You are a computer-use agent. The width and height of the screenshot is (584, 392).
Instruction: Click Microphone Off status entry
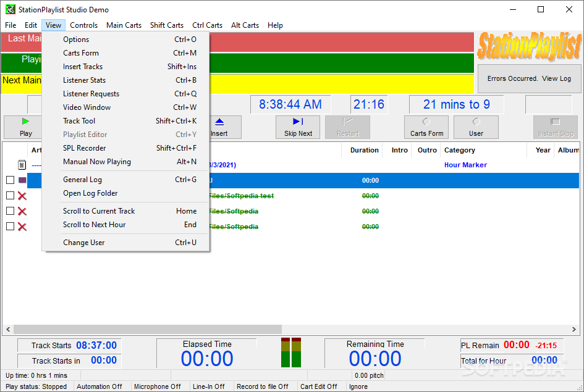[x=157, y=386]
